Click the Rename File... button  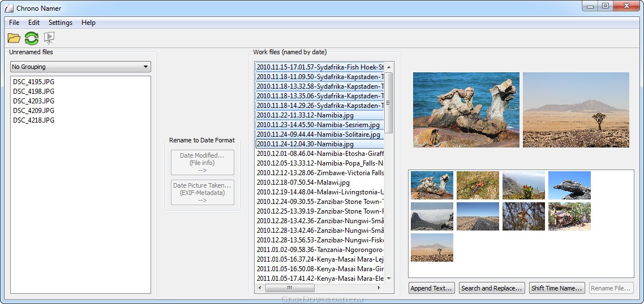pyautogui.click(x=611, y=288)
